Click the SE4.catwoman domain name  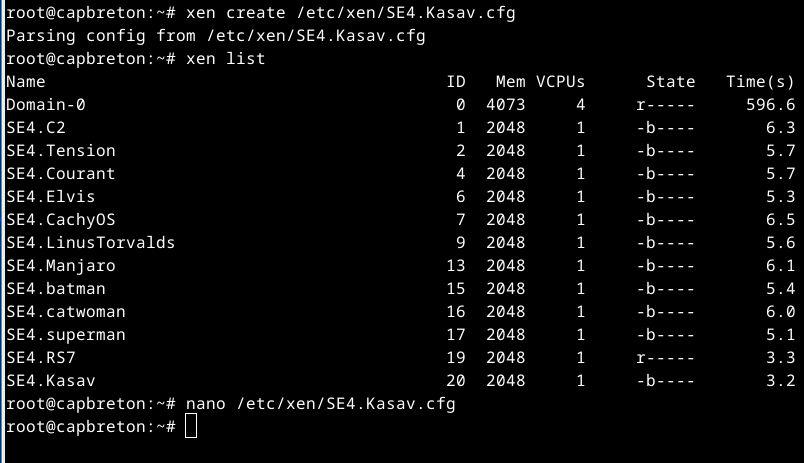click(x=65, y=312)
